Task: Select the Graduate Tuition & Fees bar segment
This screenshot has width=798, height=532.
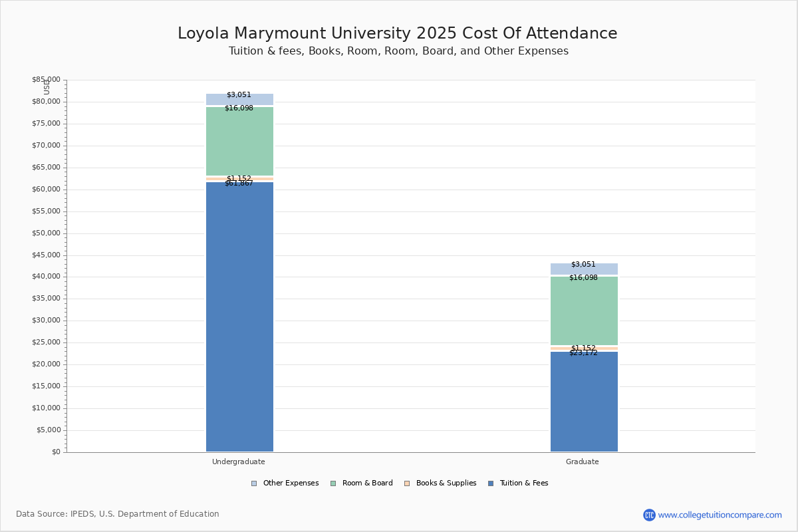Action: tap(584, 402)
